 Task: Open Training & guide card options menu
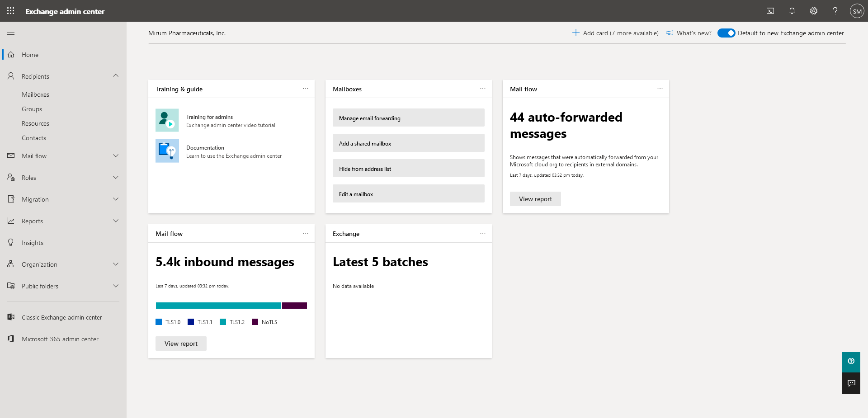(306, 89)
